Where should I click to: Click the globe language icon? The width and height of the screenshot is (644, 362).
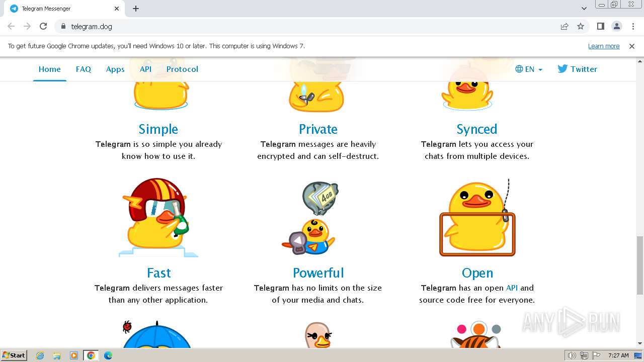click(519, 69)
